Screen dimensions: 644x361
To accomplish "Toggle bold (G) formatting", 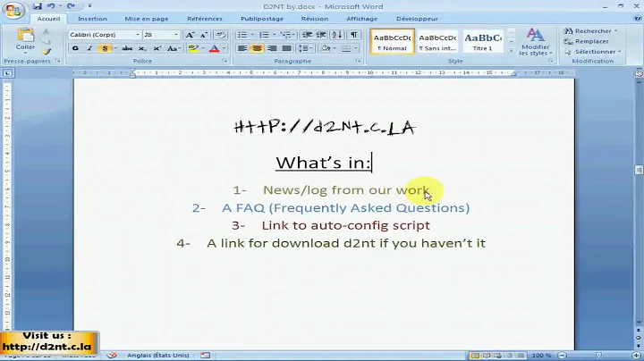I will coord(75,48).
